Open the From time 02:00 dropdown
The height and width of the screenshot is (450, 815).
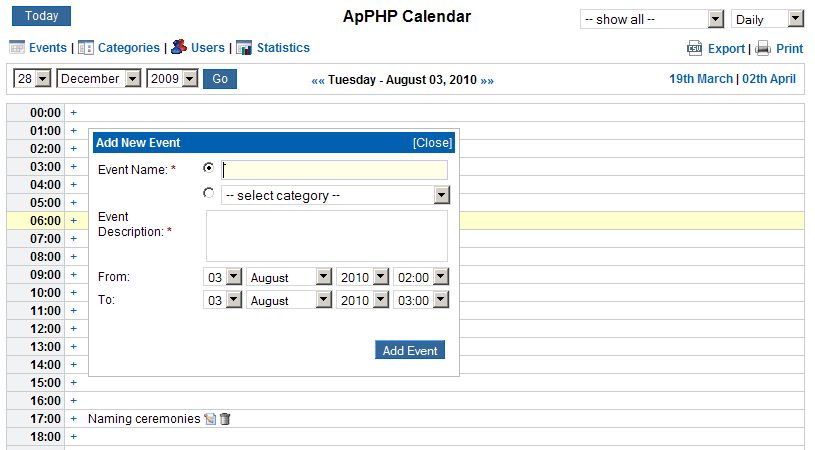440,276
